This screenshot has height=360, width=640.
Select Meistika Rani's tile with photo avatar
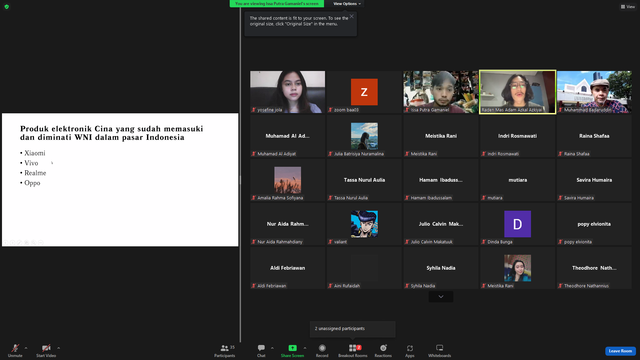click(x=518, y=268)
